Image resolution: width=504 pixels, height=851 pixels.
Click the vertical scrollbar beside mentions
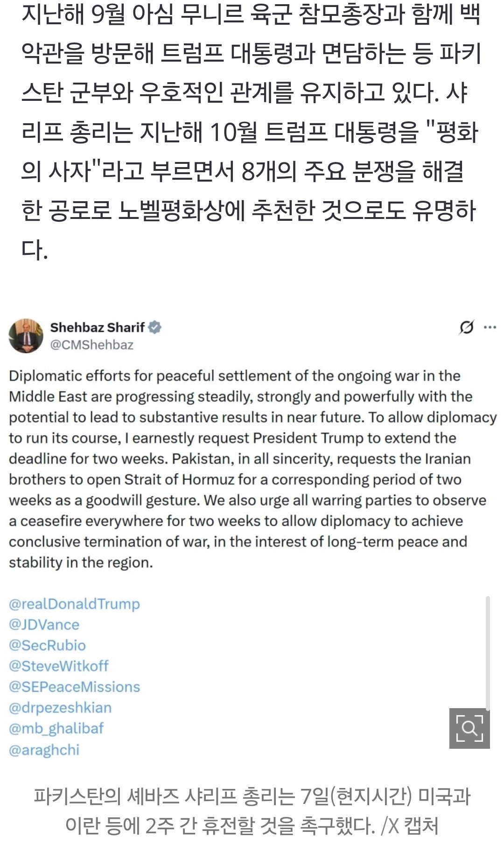pos(488,654)
